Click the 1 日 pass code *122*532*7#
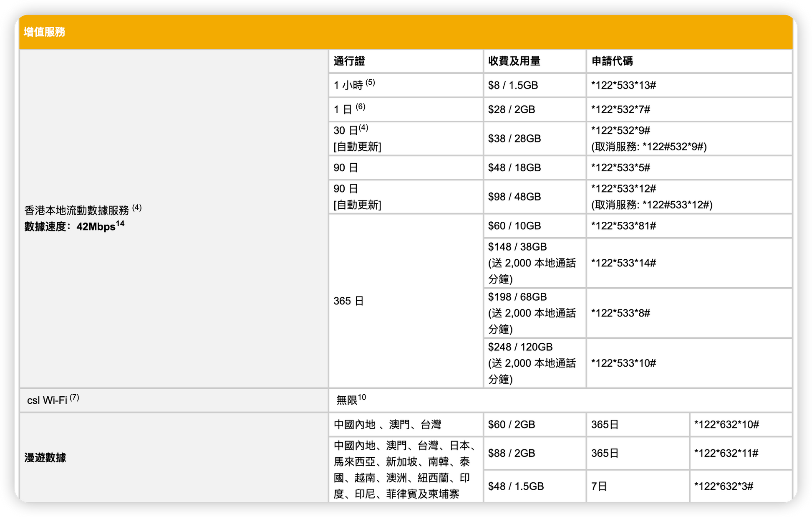Viewport: 812px width, 517px height. point(620,110)
